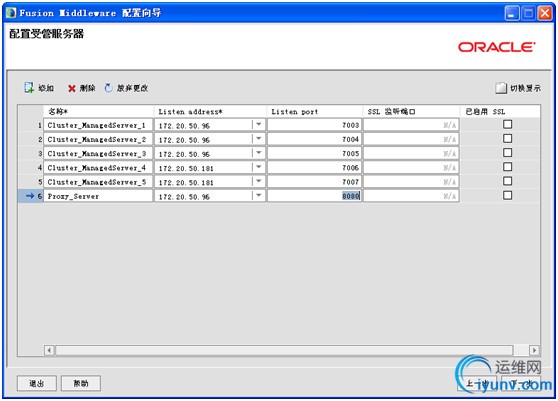Enable SSL for Cluster_ManagedServer_4
Image resolution: width=558 pixels, height=401 pixels.
tap(507, 167)
